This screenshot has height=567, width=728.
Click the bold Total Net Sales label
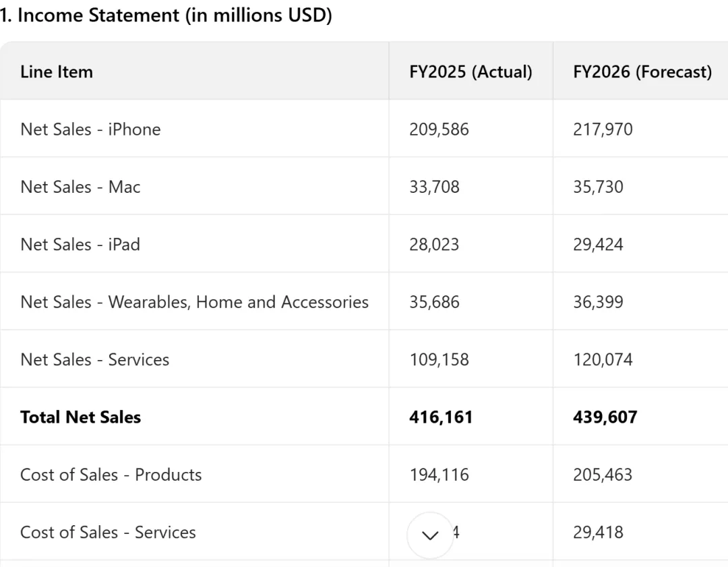[x=80, y=417]
